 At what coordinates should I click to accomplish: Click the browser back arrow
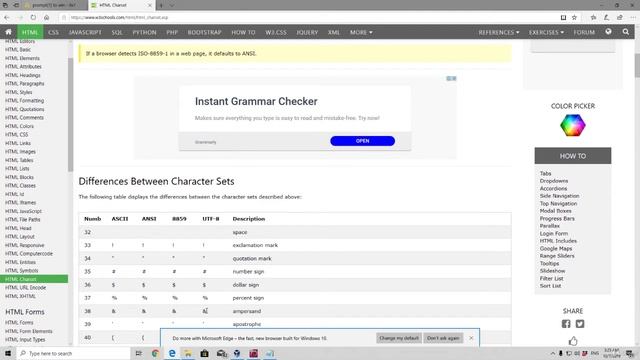point(7,18)
